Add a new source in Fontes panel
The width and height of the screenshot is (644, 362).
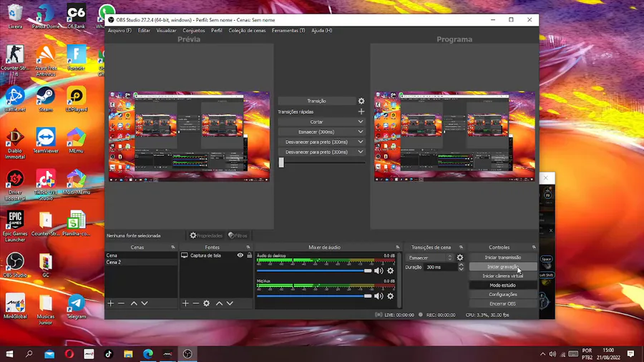tap(185, 303)
